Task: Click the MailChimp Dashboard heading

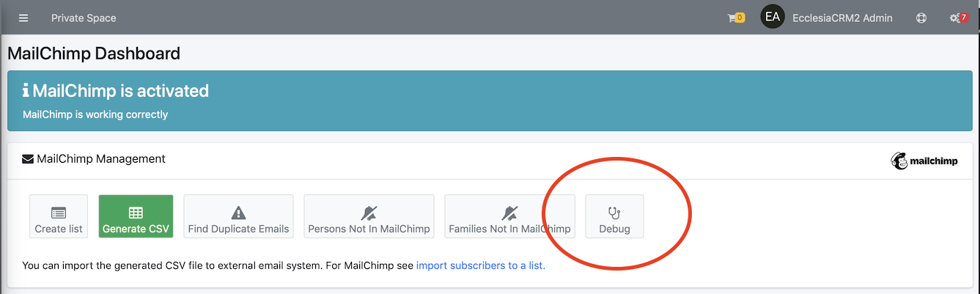Action: pyautogui.click(x=94, y=53)
